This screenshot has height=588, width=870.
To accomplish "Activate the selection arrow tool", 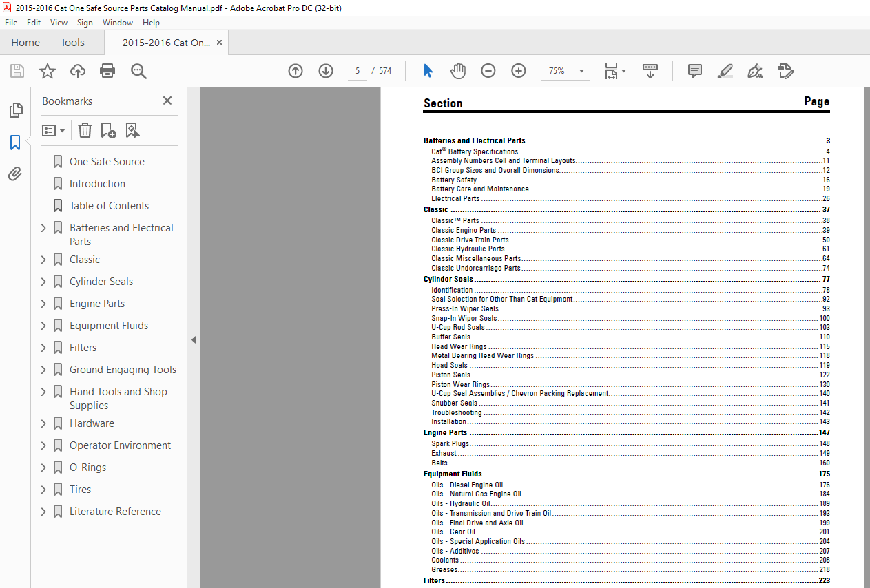I will 428,71.
